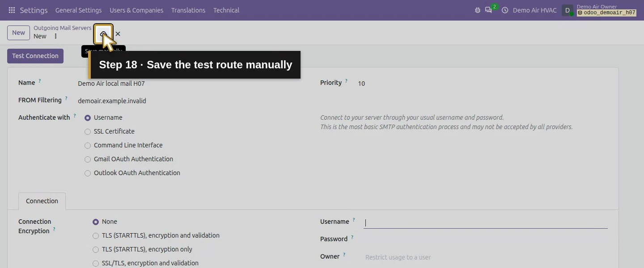Open the Technical menu

[x=226, y=10]
